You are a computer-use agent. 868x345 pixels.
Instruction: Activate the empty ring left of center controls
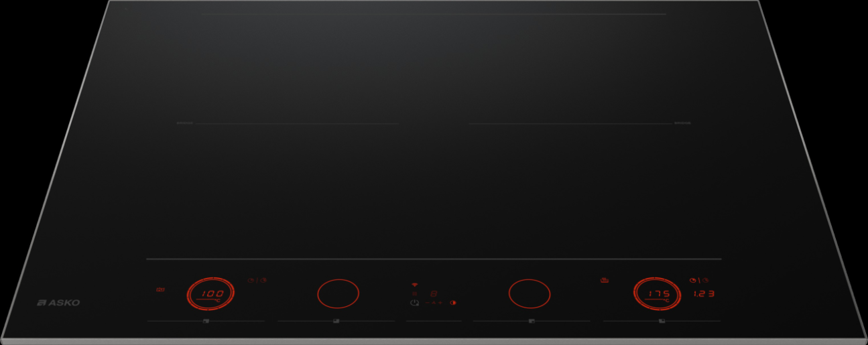[338, 293]
